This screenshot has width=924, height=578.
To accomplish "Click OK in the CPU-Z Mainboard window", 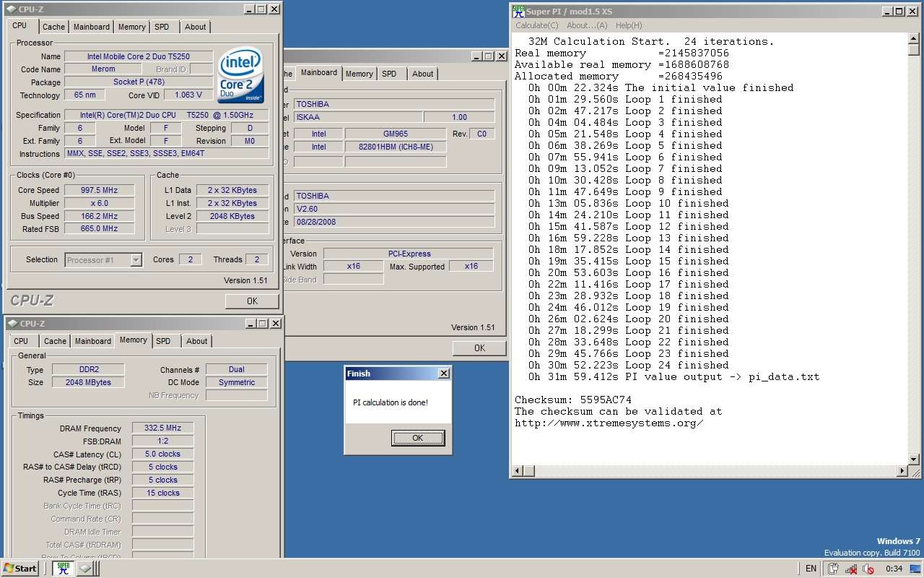I will (479, 348).
